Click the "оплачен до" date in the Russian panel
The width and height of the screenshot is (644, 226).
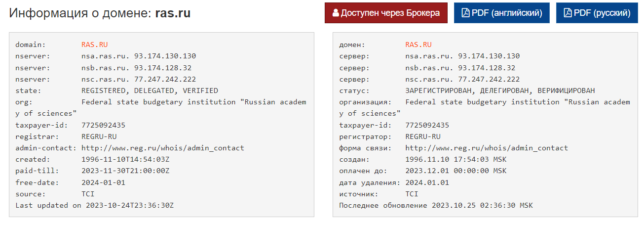click(x=456, y=171)
